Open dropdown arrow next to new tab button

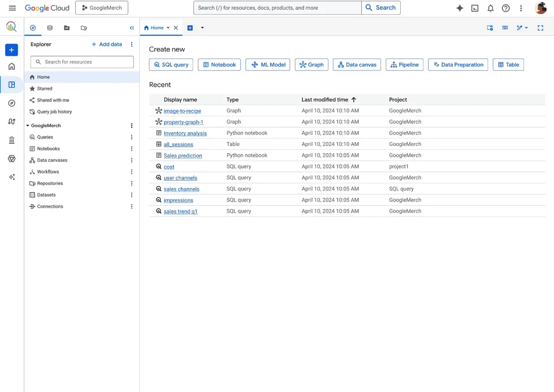[202, 28]
